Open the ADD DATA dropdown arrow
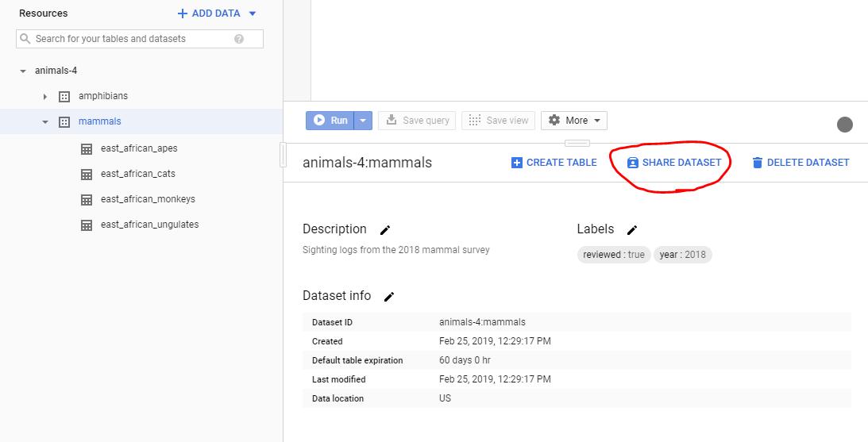 point(253,13)
